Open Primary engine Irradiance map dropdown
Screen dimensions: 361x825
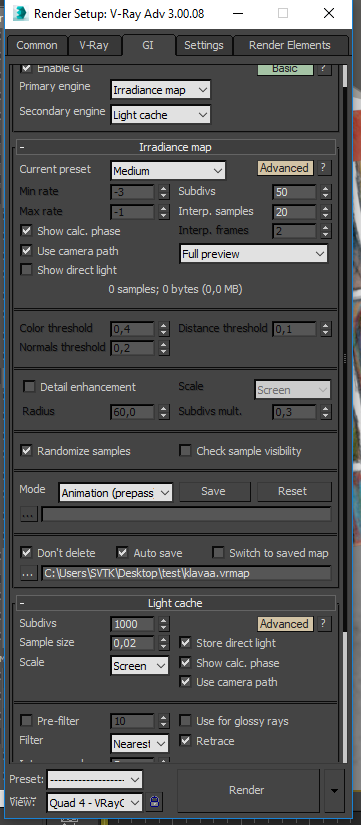[161, 90]
